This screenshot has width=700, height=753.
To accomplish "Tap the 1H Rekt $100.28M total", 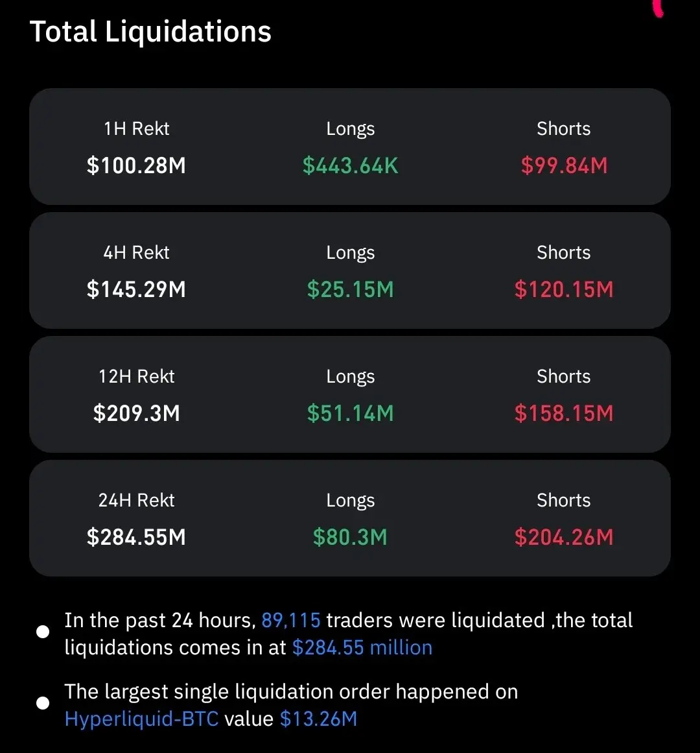I will click(x=136, y=165).
